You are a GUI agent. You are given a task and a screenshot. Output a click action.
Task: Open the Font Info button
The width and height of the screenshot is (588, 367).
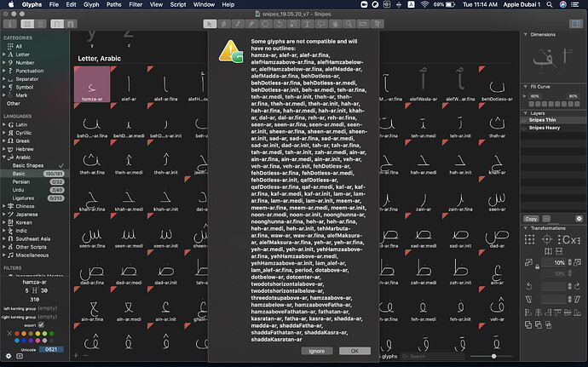[9, 24]
